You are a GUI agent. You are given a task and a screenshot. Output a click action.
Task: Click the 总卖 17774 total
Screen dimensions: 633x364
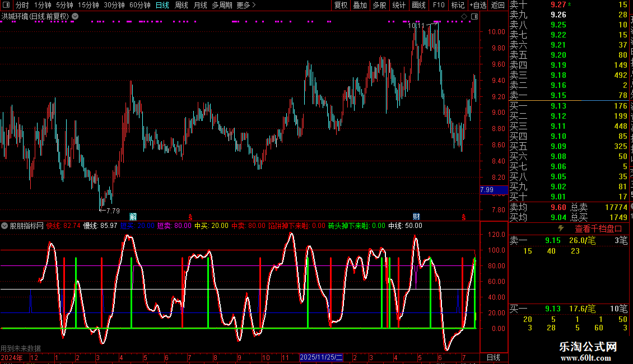click(x=599, y=207)
